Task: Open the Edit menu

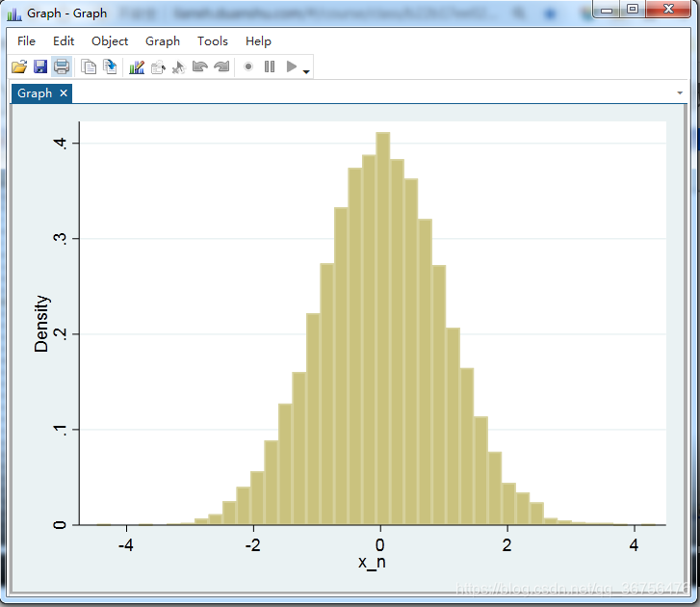Action: click(x=64, y=41)
